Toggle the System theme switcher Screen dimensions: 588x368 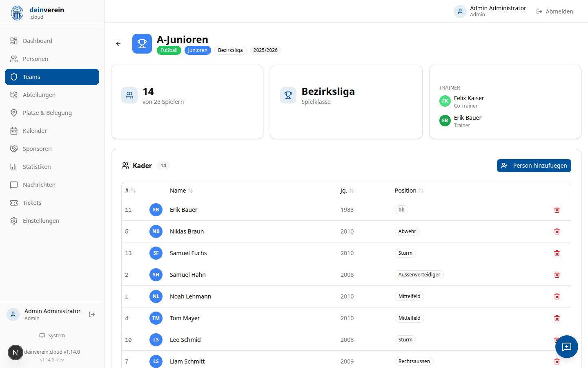pos(52,336)
